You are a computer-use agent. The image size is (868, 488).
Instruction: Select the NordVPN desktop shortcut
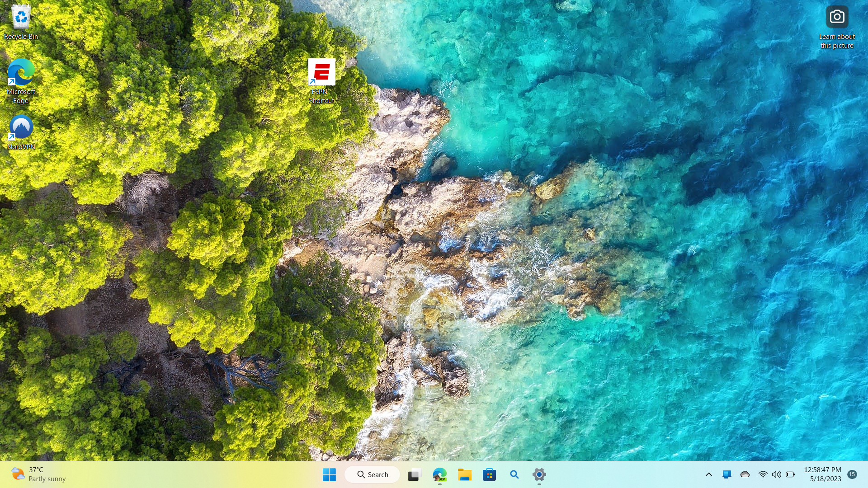pos(21,132)
